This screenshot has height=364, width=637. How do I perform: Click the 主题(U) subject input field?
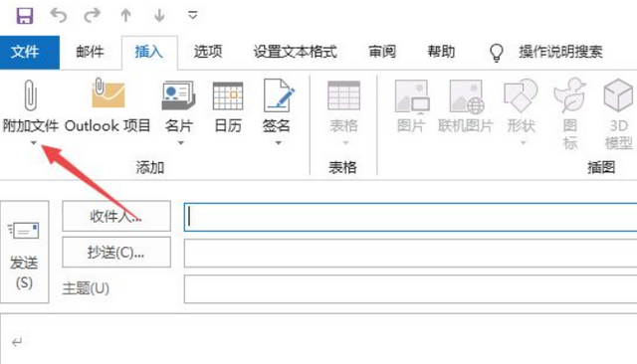point(410,289)
